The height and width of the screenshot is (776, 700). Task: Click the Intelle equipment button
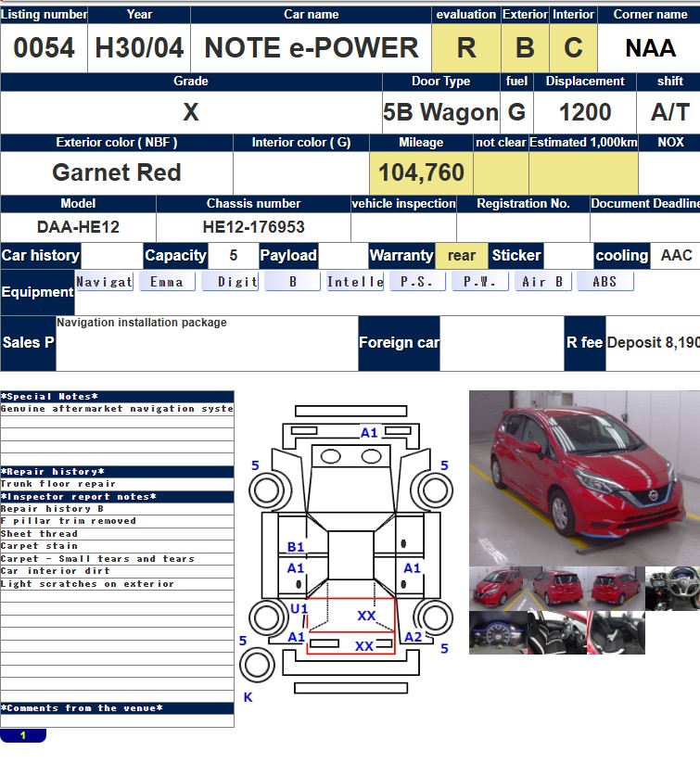click(355, 282)
